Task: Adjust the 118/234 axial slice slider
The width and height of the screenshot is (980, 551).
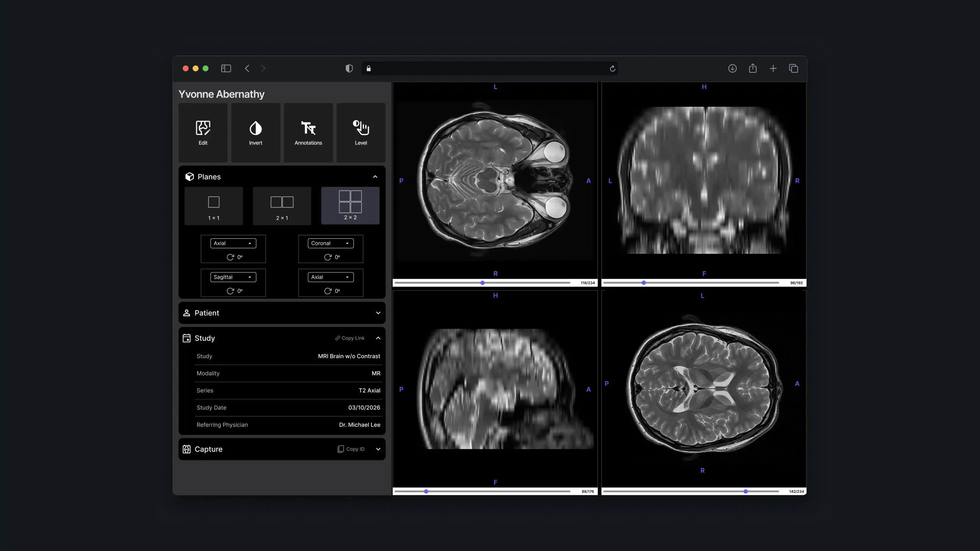Action: coord(482,283)
